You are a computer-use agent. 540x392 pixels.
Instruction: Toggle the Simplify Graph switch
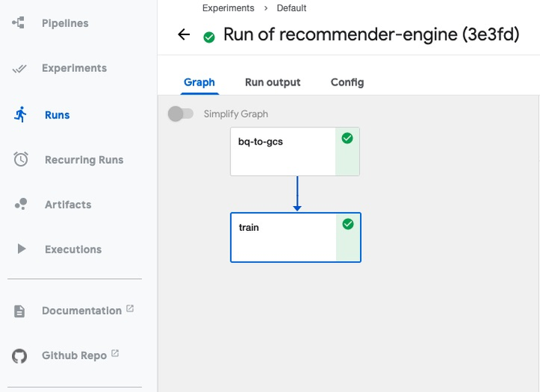[181, 114]
